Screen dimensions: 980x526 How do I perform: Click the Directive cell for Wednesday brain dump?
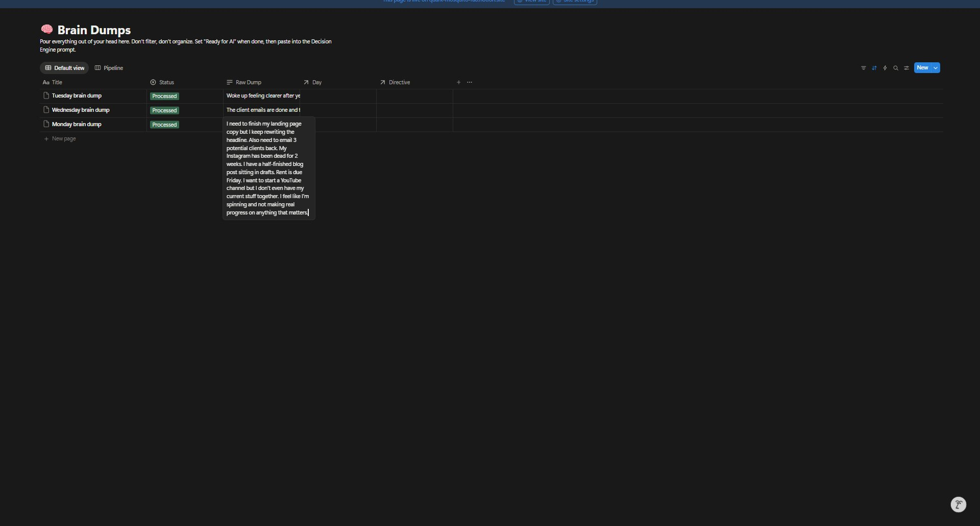(x=414, y=110)
